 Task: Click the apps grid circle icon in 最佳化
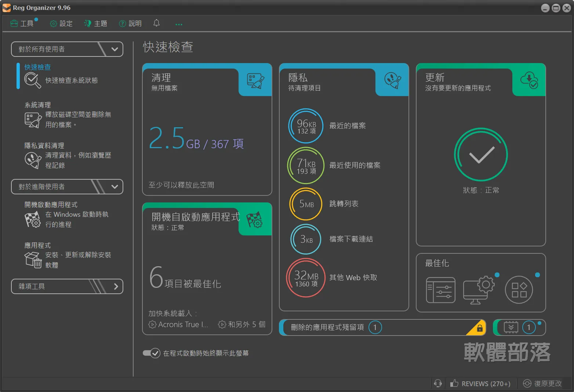tap(519, 290)
